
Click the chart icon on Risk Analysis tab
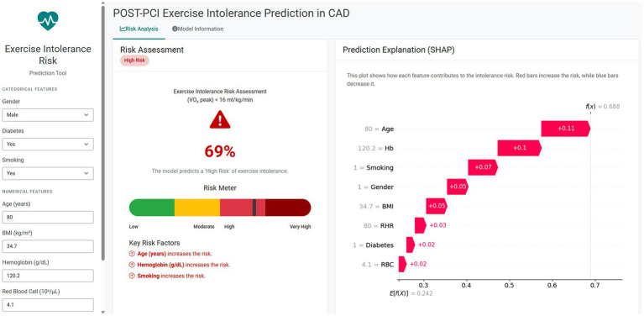pos(122,29)
